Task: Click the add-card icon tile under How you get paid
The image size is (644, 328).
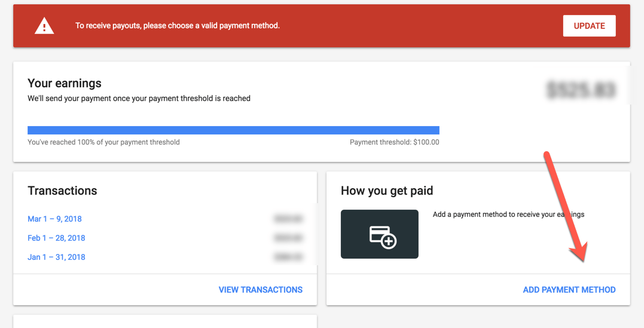Action: click(380, 234)
